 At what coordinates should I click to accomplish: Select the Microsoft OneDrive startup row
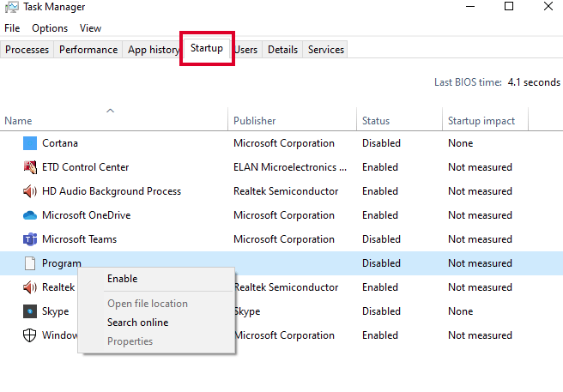281,215
